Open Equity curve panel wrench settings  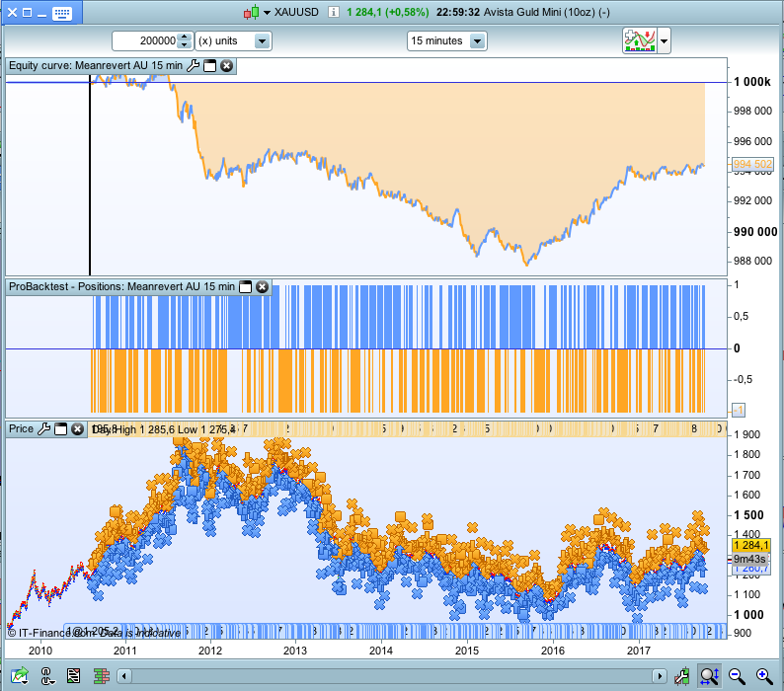pyautogui.click(x=194, y=66)
